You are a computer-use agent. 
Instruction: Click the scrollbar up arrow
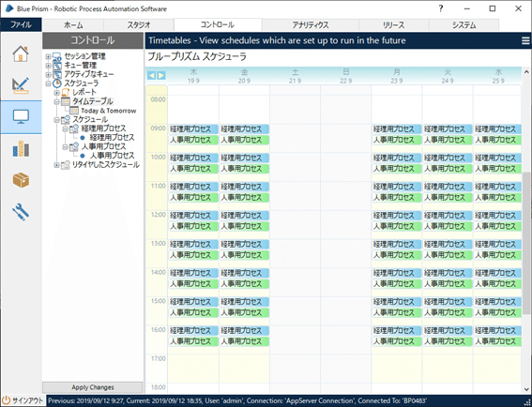pos(526,71)
